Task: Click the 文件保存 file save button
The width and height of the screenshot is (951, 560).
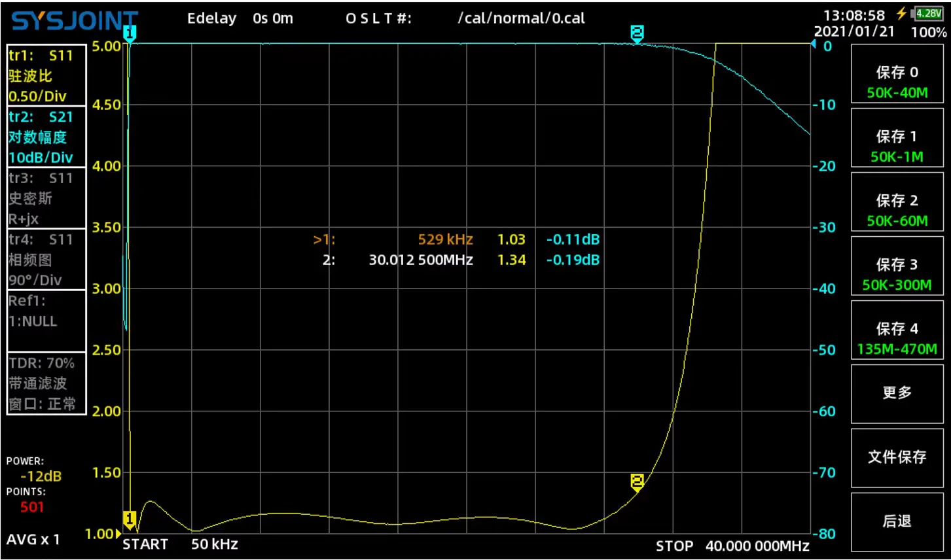Action: point(897,457)
